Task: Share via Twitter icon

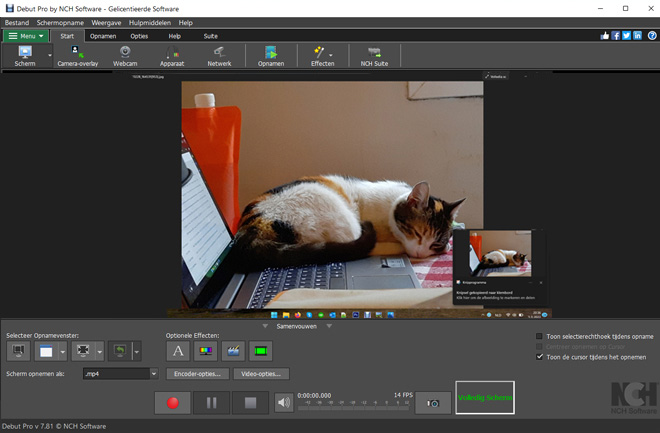Action: (627, 36)
